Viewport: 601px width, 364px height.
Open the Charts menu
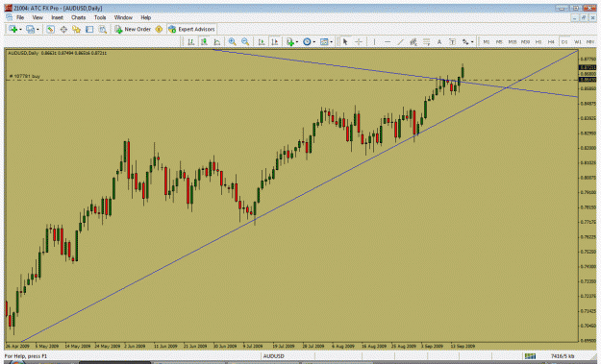(78, 17)
